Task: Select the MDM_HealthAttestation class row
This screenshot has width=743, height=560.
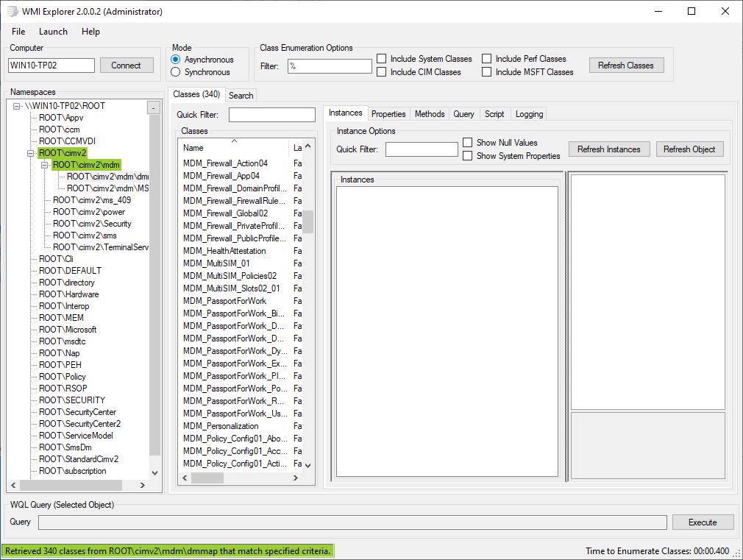Action: [x=224, y=251]
